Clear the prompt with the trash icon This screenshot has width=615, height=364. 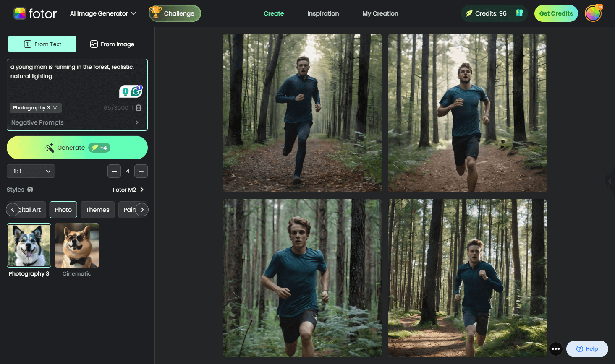tap(139, 108)
